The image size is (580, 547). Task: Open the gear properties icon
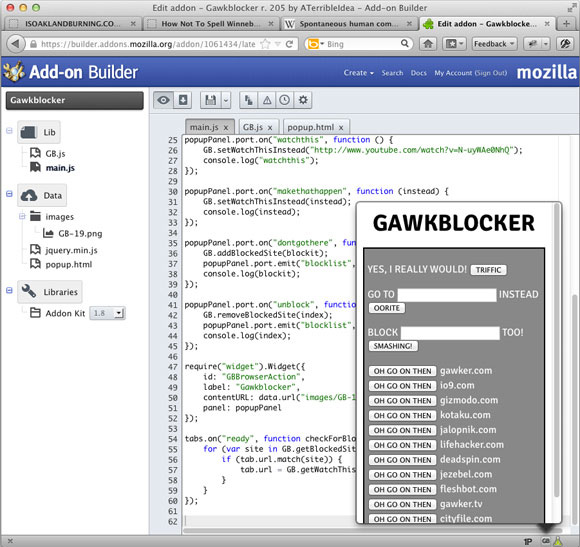tap(303, 100)
